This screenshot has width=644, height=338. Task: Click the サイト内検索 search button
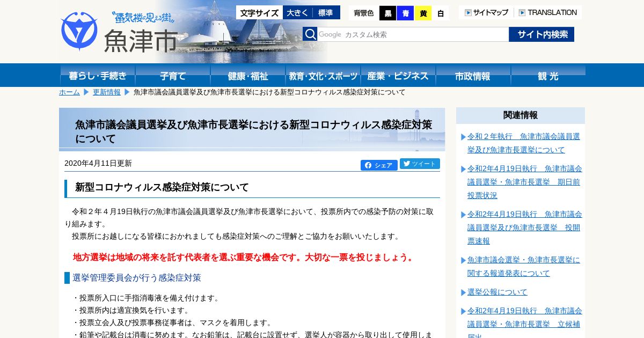[x=541, y=34]
